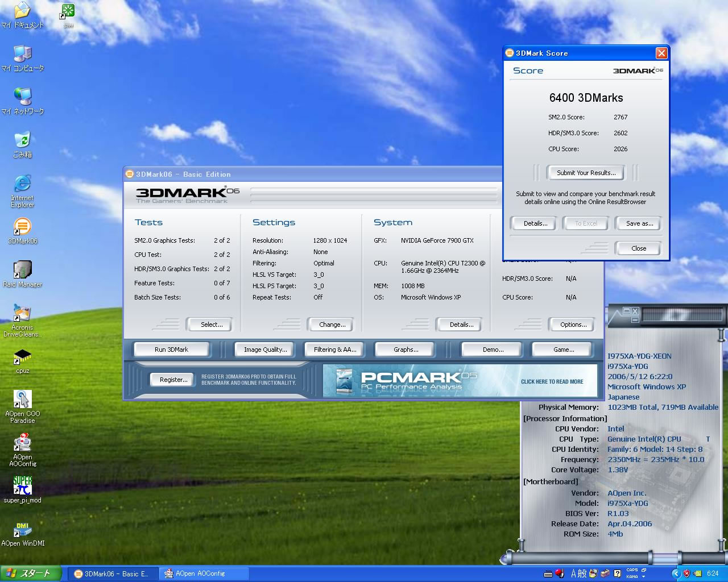
Task: Click the AOConfig window-mode icon
Action: pyautogui.click(x=627, y=311)
